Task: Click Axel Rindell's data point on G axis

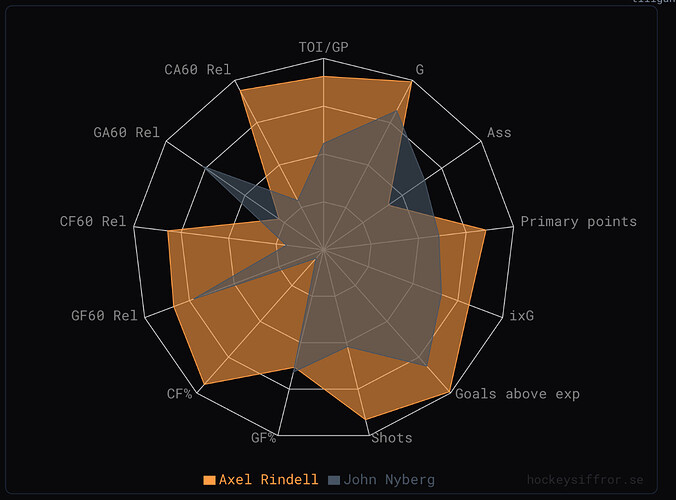Action: click(412, 81)
